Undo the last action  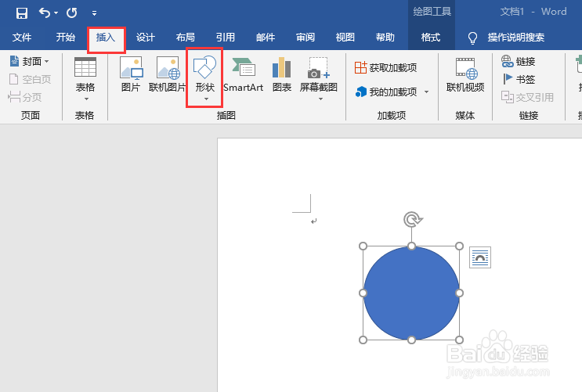tap(44, 13)
